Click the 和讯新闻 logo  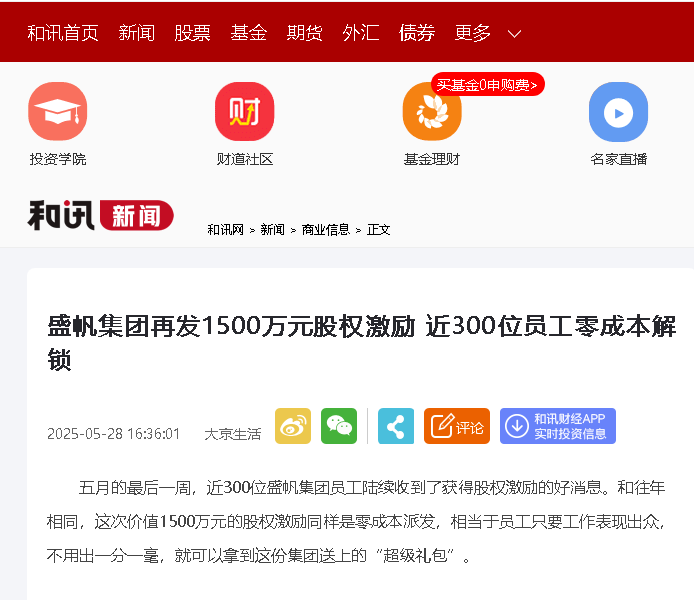(x=100, y=215)
